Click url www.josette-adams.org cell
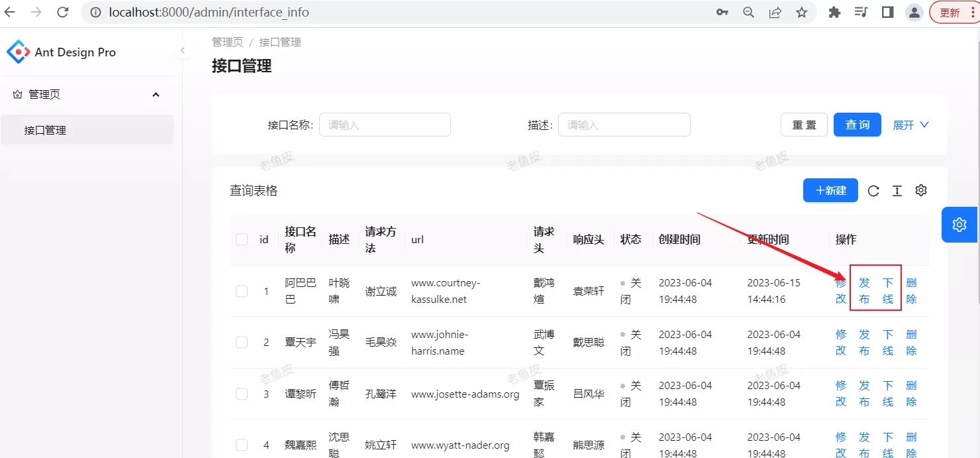Screen dimensions: 980x458 465,394
